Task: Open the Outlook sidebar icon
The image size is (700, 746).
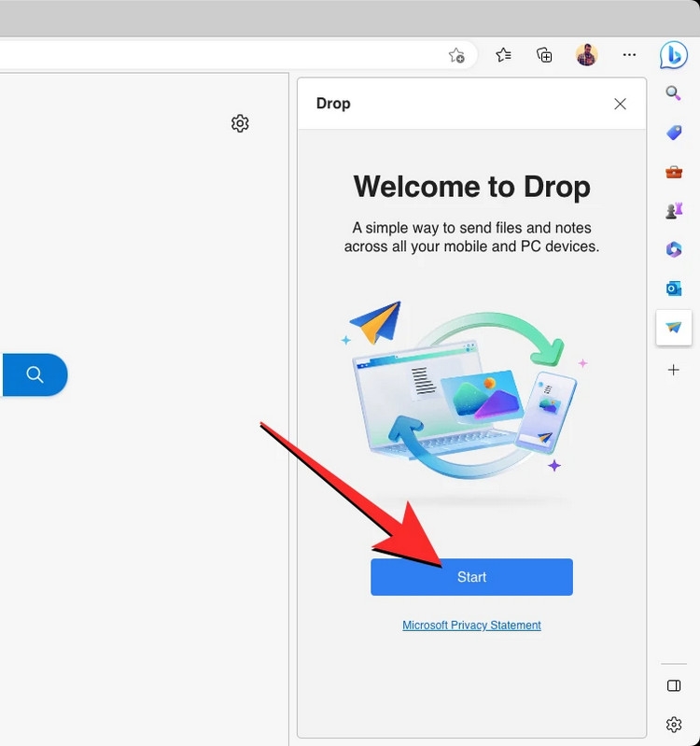Action: 673,289
